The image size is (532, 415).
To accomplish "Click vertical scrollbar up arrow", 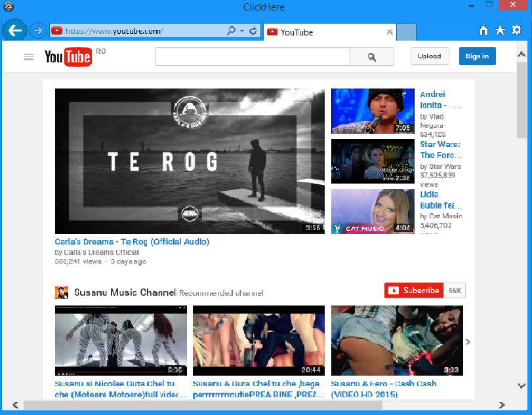I will click(522, 54).
